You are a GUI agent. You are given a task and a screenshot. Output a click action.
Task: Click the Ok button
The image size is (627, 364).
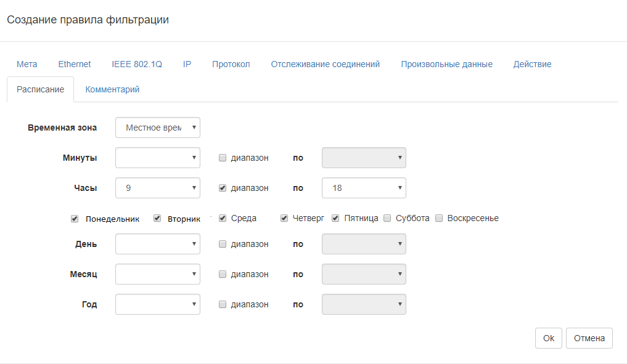[548, 338]
